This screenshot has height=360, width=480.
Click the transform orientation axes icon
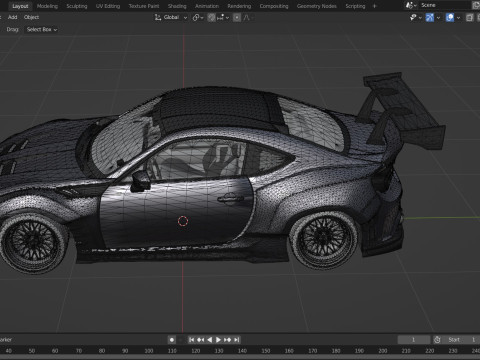pos(158,17)
